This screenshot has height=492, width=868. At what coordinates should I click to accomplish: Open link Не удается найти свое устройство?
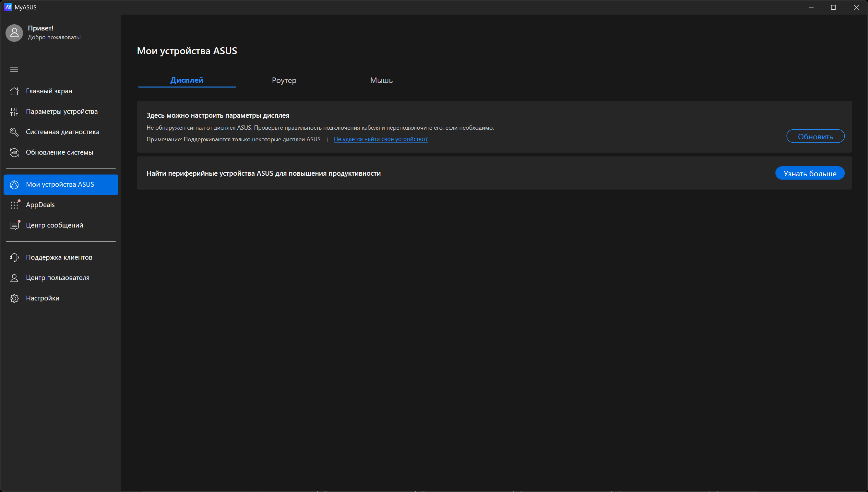pos(381,139)
